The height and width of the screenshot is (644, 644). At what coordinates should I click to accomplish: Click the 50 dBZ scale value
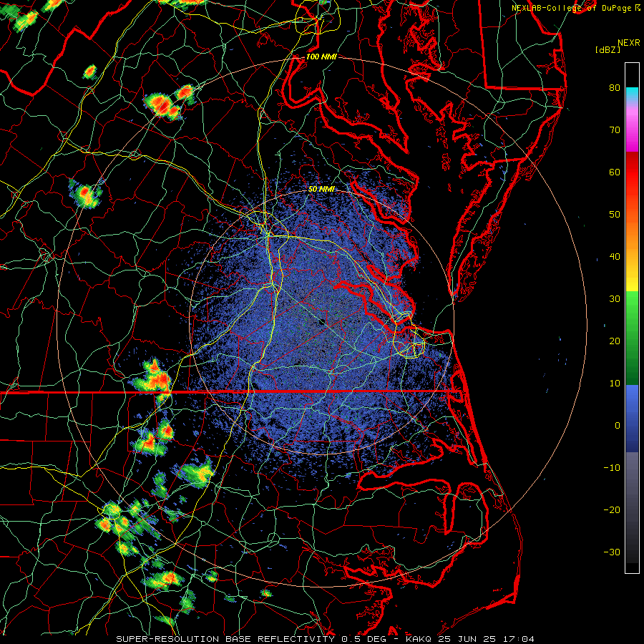(x=615, y=215)
